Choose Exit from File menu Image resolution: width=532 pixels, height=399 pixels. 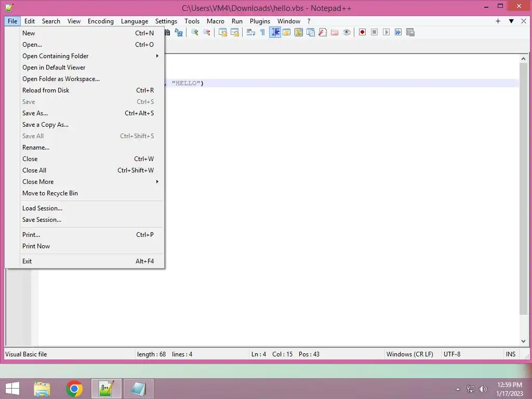(x=85, y=261)
